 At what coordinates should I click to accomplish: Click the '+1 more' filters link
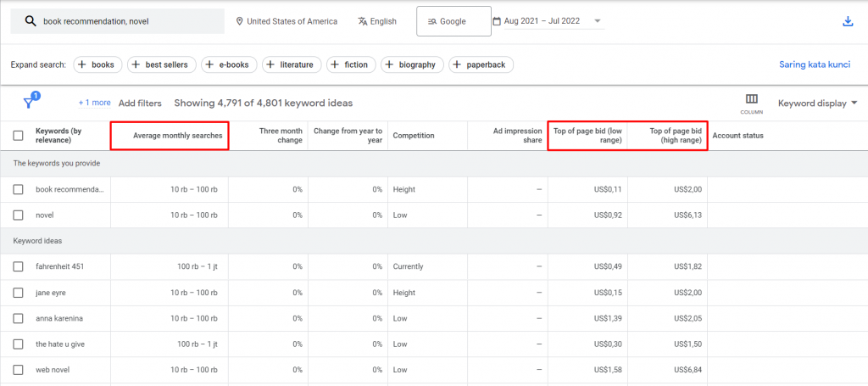coord(94,103)
